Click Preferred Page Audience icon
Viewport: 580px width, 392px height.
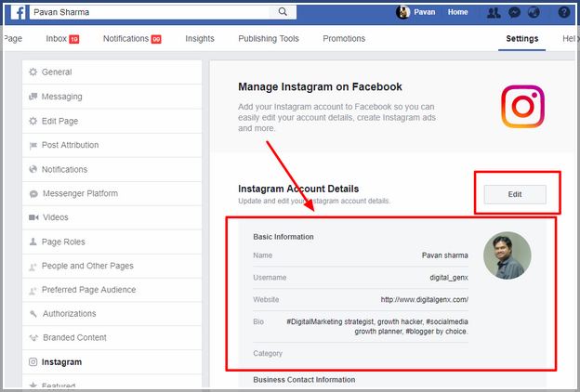point(33,291)
